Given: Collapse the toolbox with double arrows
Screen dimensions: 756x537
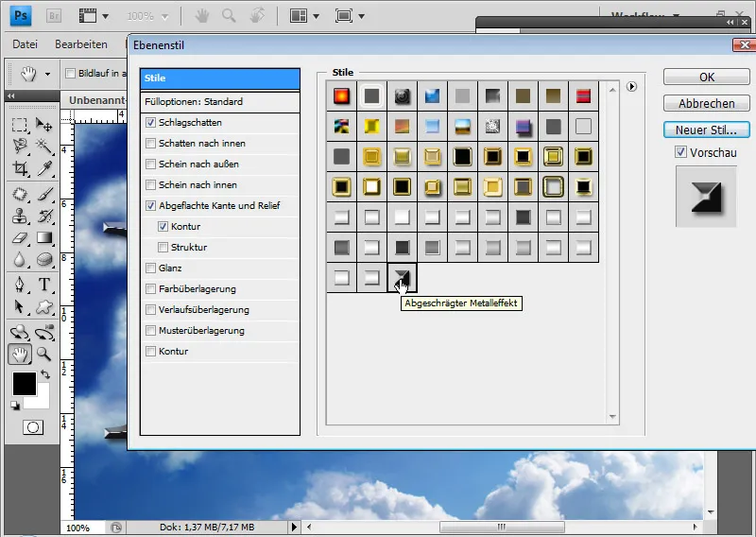Looking at the screenshot, I should point(11,95).
